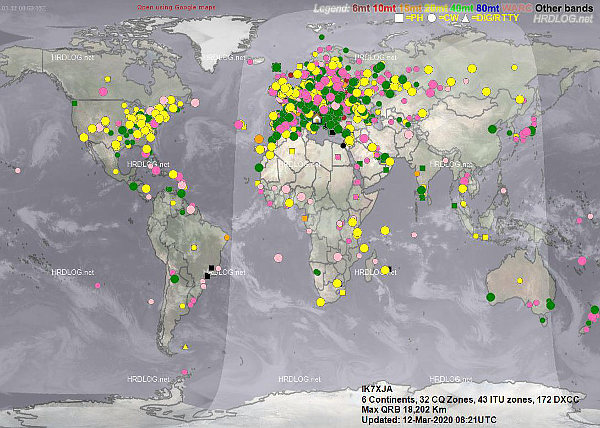Click the 6 Continents, 32 CQ Zones statistics line
Screen dimensions: 600x428
tap(470, 400)
